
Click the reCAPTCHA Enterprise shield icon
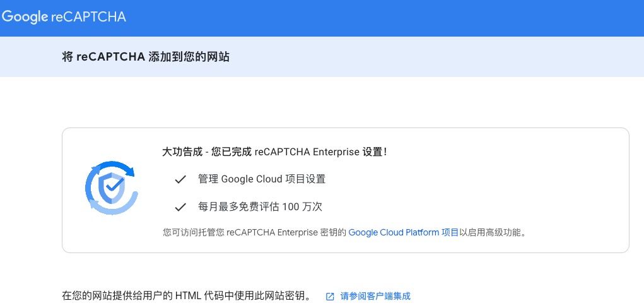[x=111, y=188]
